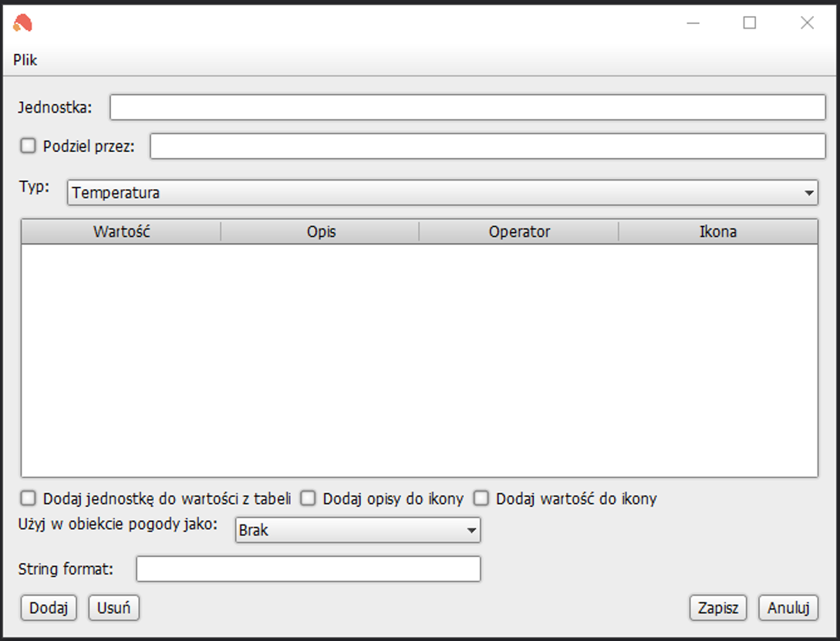840x641 pixels.
Task: Click the Wartość column header
Action: [121, 232]
